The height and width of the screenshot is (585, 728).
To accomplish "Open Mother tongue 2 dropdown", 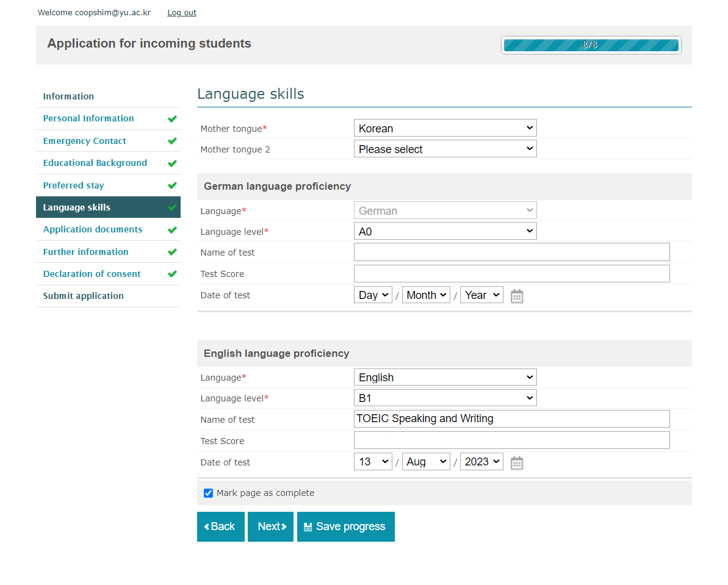I will pos(445,149).
